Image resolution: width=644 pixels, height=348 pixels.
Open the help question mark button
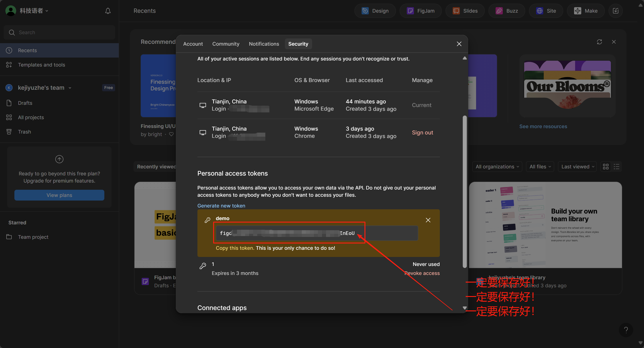coord(626,330)
